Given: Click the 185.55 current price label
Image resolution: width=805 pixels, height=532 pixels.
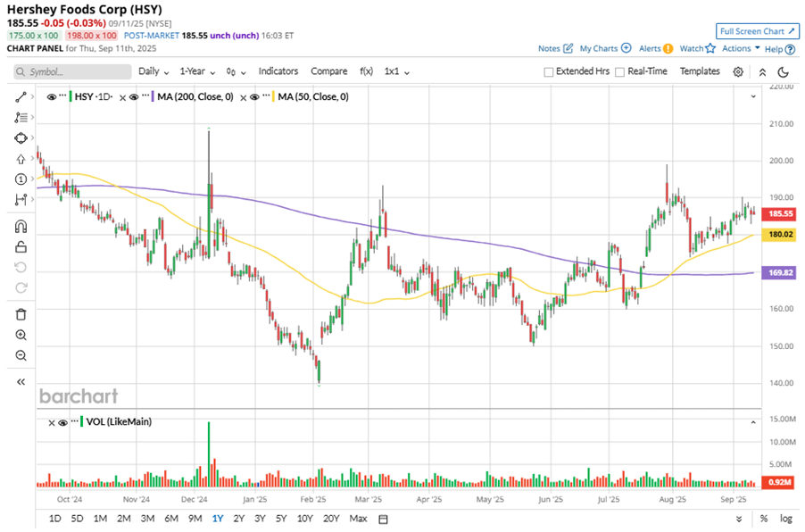Looking at the screenshot, I should pos(779,213).
